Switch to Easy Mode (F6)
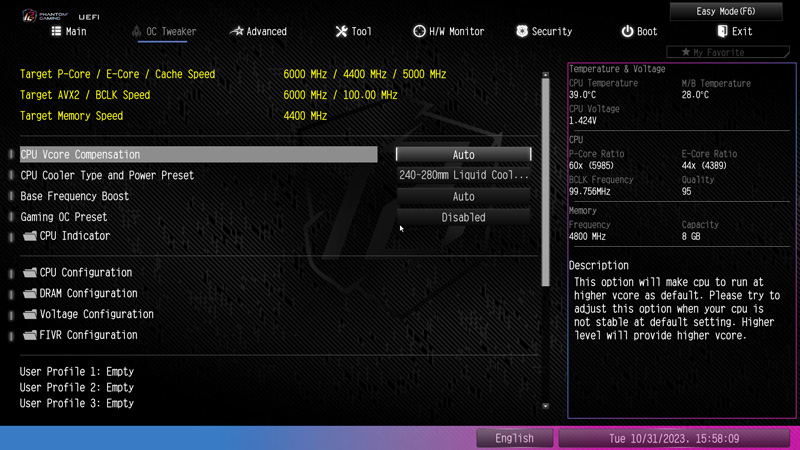Viewport: 800px width, 450px height. coord(726,11)
